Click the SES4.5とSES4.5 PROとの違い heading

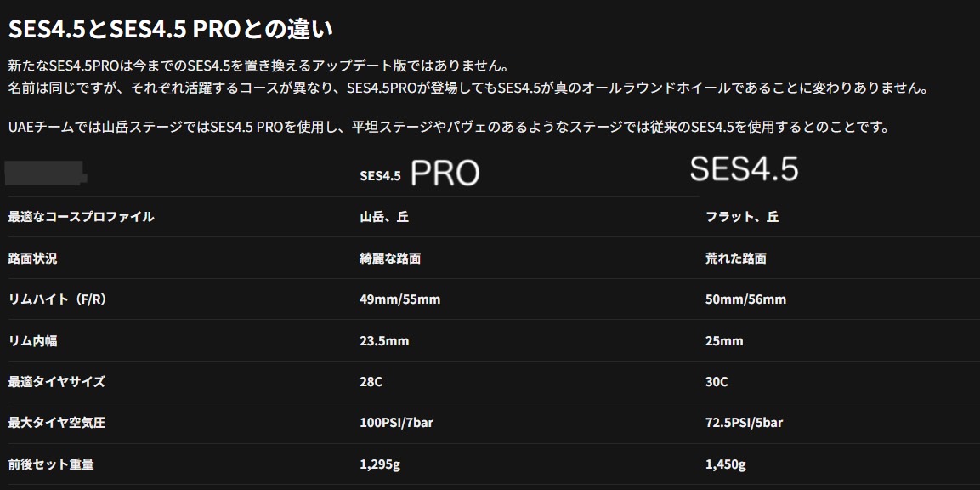[x=171, y=30]
